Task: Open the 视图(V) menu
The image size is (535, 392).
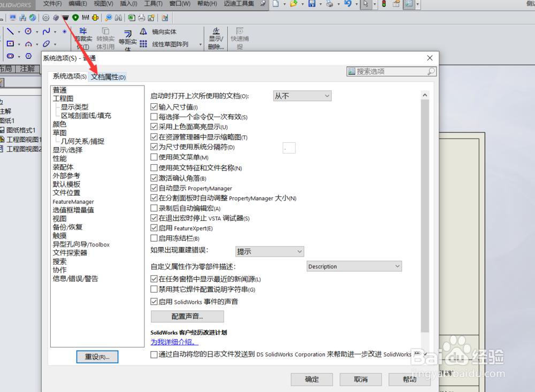Action: point(103,3)
